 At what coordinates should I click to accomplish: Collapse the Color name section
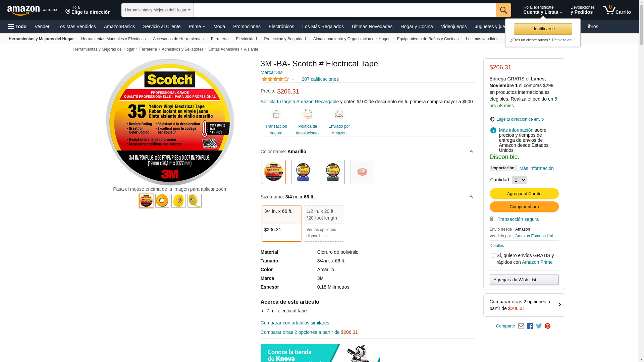pos(471,152)
